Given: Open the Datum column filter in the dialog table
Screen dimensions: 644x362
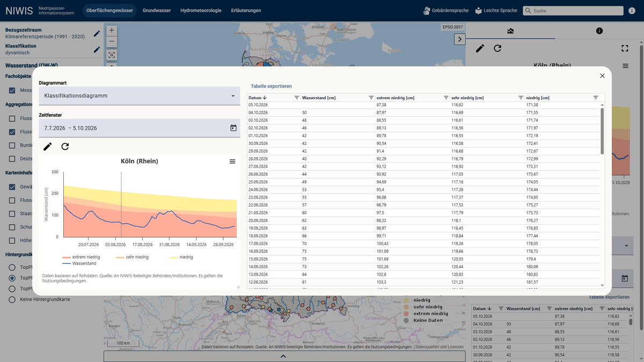Looking at the screenshot, I should pyautogui.click(x=297, y=98).
